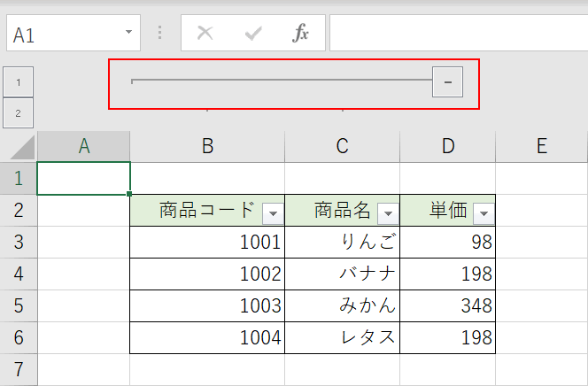Select row 1 header

(x=19, y=178)
